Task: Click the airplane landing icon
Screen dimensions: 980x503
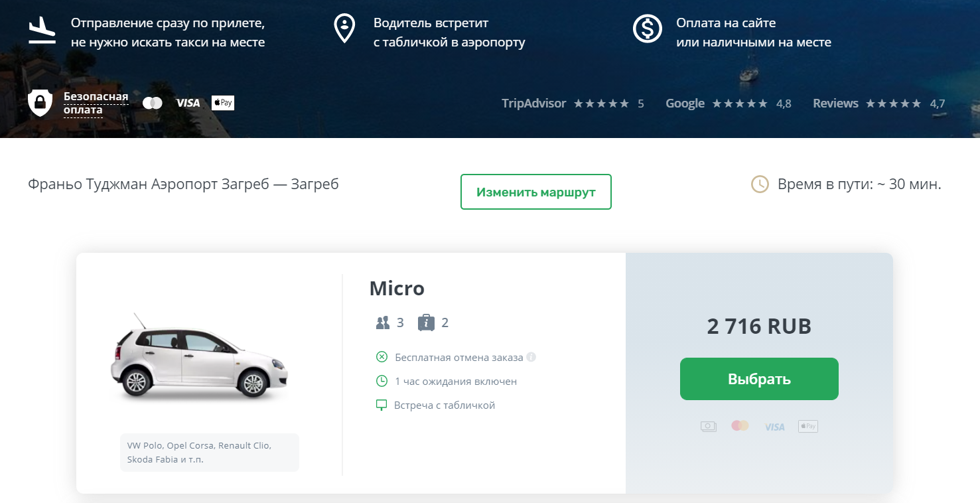Action: (x=42, y=31)
